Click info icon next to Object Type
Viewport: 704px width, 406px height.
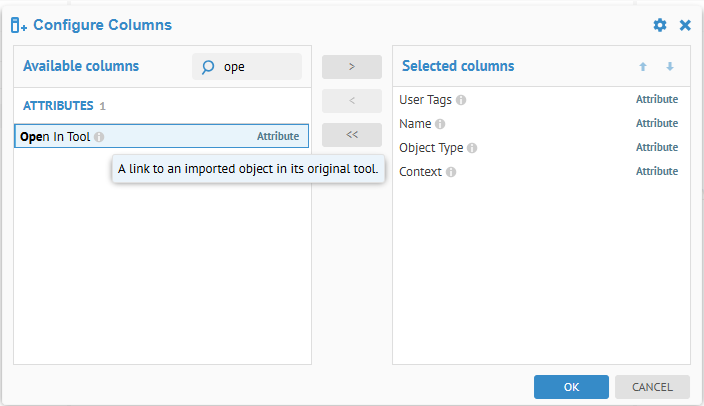(472, 148)
